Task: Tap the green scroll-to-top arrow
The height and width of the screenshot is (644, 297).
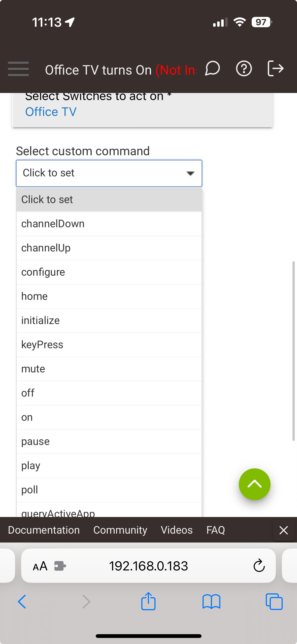Action: tap(254, 484)
